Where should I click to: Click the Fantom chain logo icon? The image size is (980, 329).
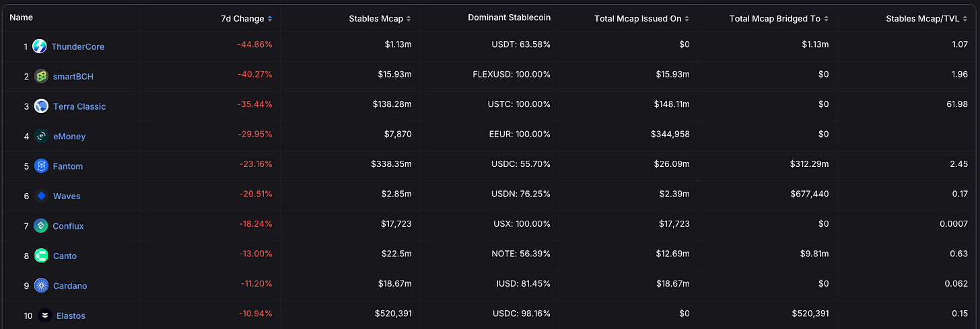click(x=42, y=166)
